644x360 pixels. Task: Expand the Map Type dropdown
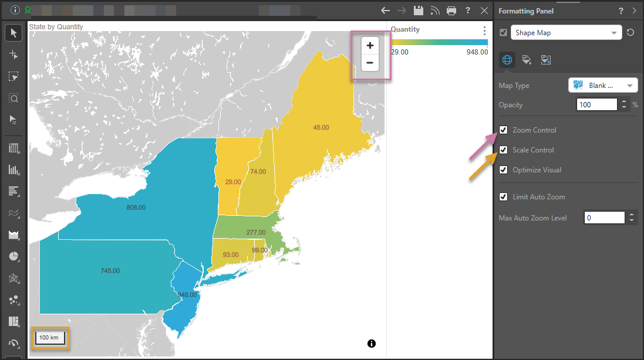(603, 86)
